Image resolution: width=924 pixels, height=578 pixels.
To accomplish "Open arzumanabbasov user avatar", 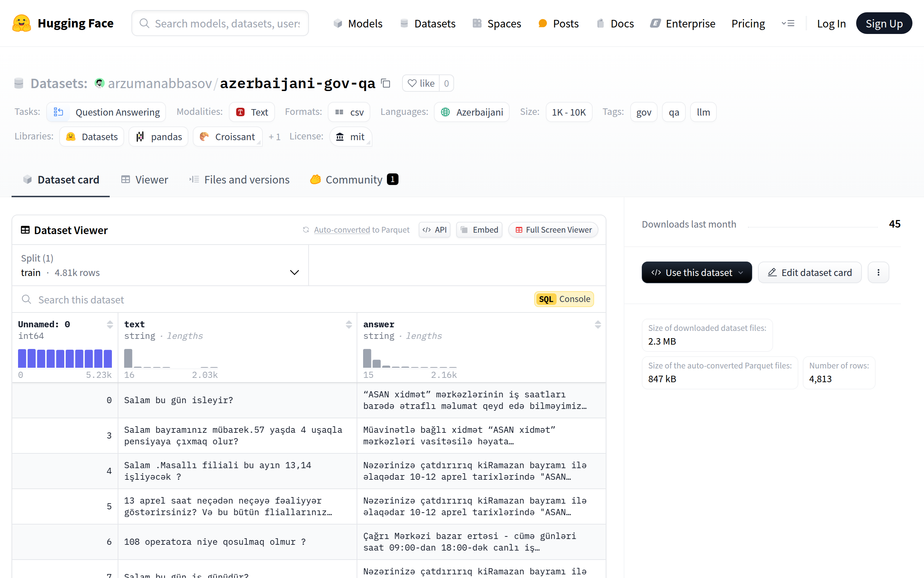I will pos(100,83).
